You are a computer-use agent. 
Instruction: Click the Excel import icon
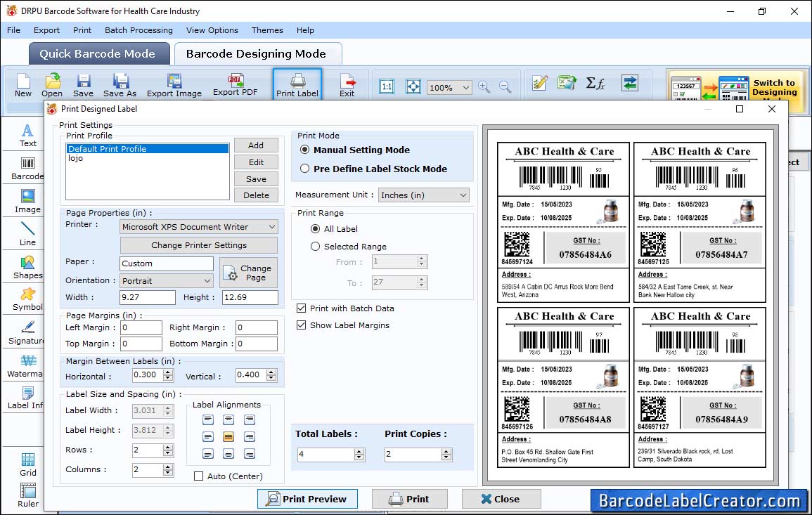[x=567, y=83]
